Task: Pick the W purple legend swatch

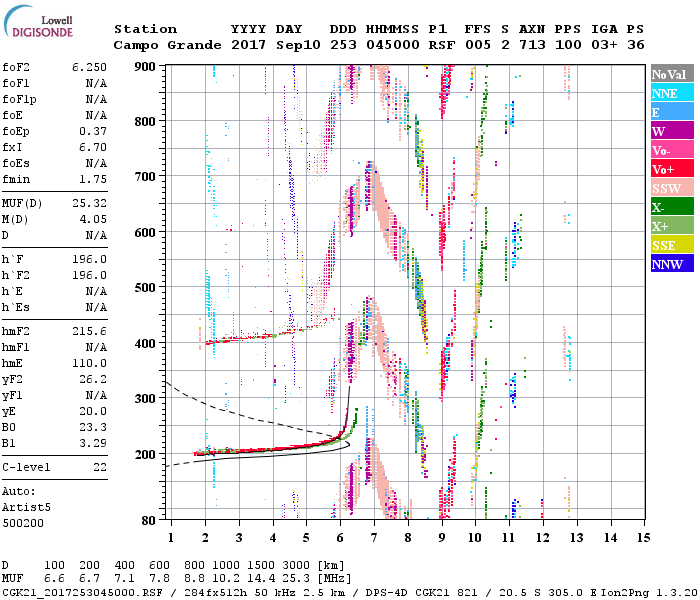Action: 672,130
